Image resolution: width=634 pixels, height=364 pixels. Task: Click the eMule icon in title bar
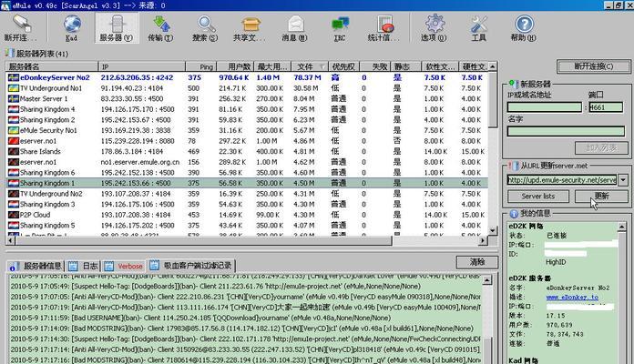click(5, 5)
